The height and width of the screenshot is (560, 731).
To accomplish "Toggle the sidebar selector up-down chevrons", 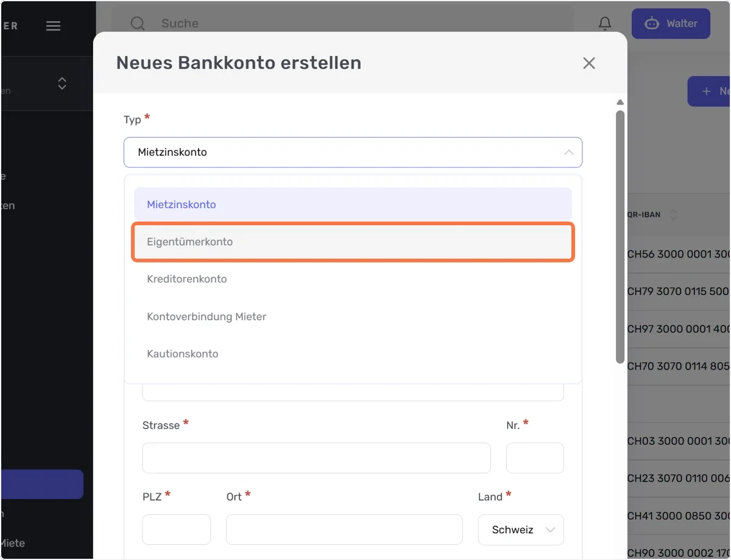I will [x=62, y=83].
